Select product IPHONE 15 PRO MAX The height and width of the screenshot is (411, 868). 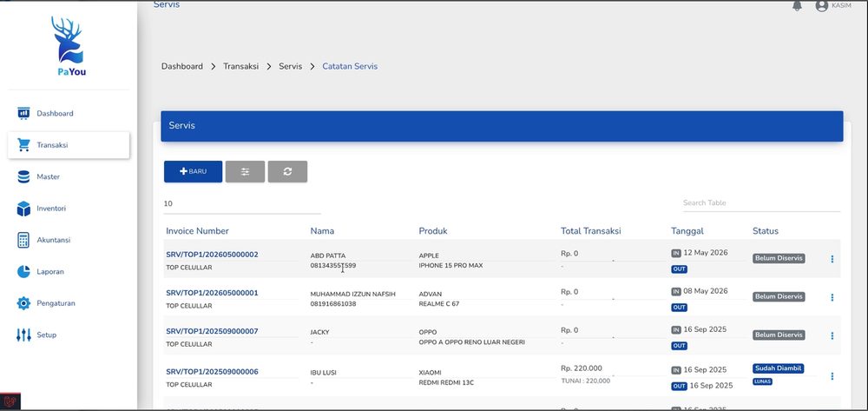click(x=450, y=265)
